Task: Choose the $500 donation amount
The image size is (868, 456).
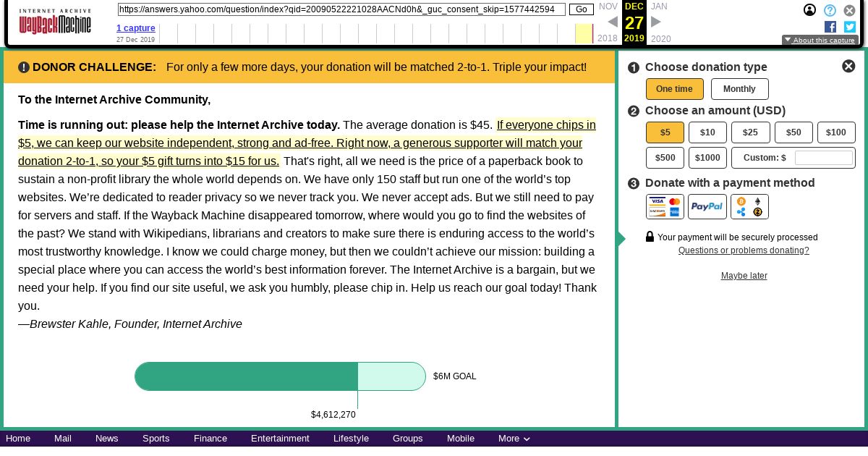Action: click(665, 158)
